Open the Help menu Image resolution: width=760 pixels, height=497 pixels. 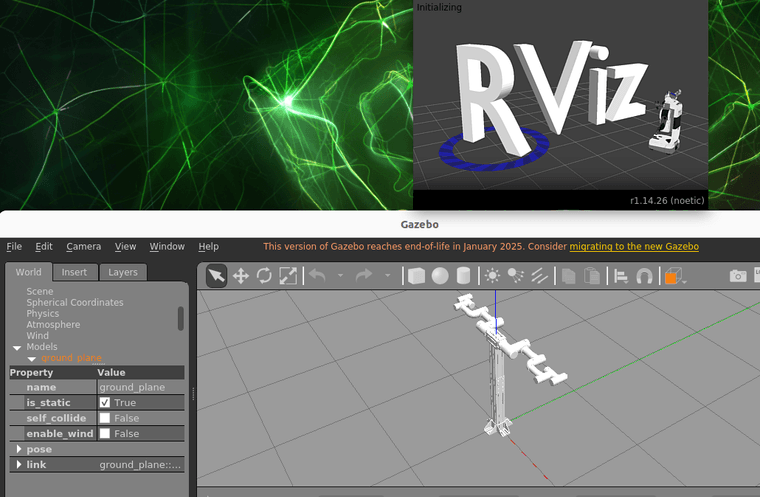pyautogui.click(x=208, y=246)
